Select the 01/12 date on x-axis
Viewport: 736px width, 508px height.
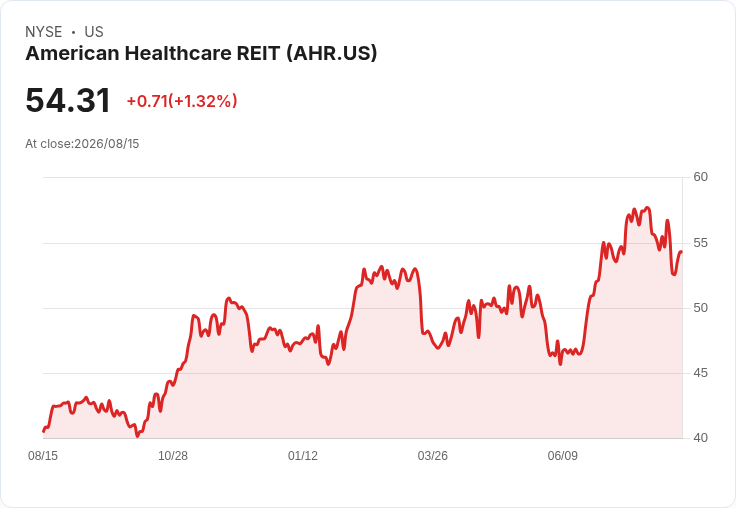coord(303,456)
